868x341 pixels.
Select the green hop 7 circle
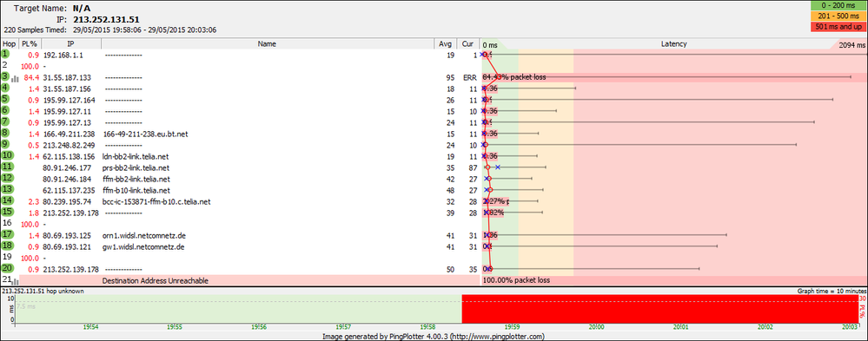coord(5,121)
